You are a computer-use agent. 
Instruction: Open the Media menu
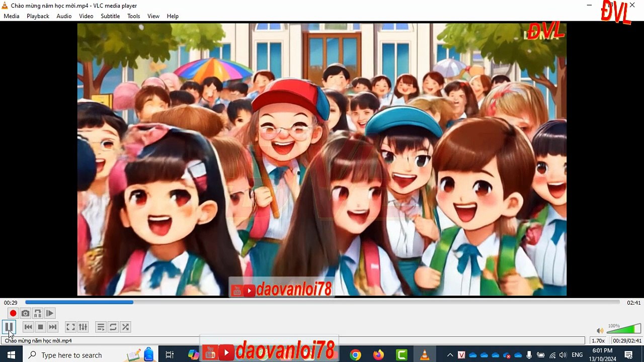[x=12, y=16]
